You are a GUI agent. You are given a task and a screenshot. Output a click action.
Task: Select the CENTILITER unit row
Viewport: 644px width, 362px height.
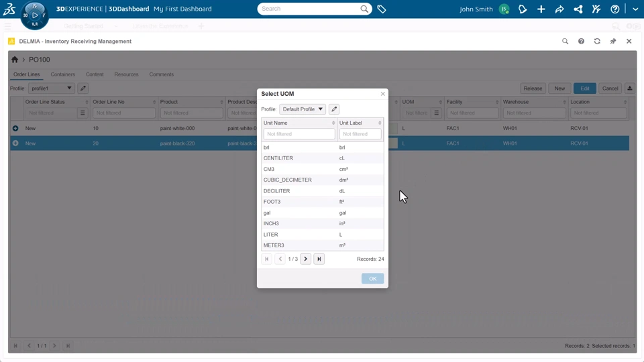pyautogui.click(x=323, y=158)
